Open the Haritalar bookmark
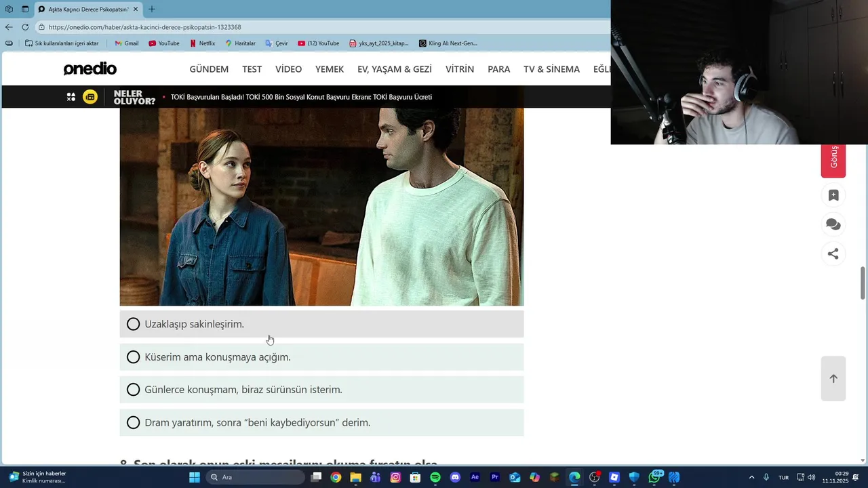Viewport: 868px width, 488px height. click(240, 43)
